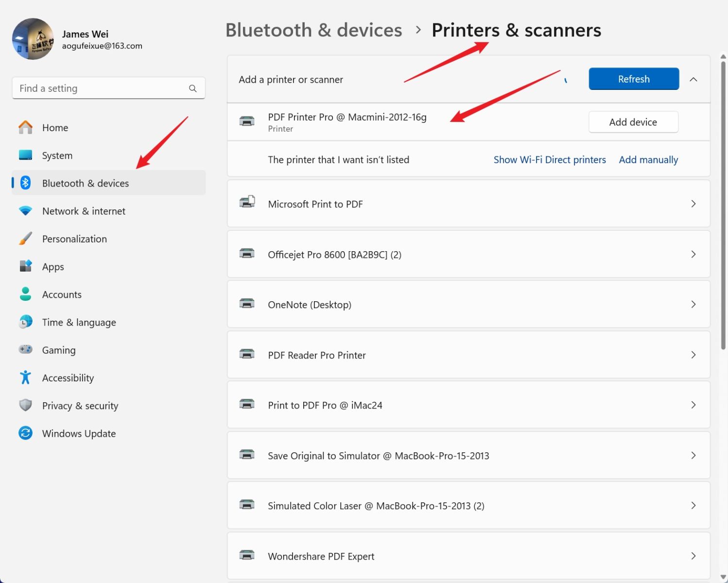Click Microsoft Print to PDF printer icon

[x=247, y=202]
